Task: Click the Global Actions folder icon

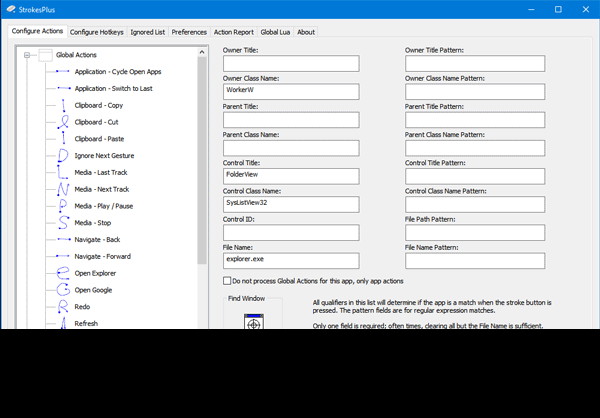Action: [x=46, y=55]
